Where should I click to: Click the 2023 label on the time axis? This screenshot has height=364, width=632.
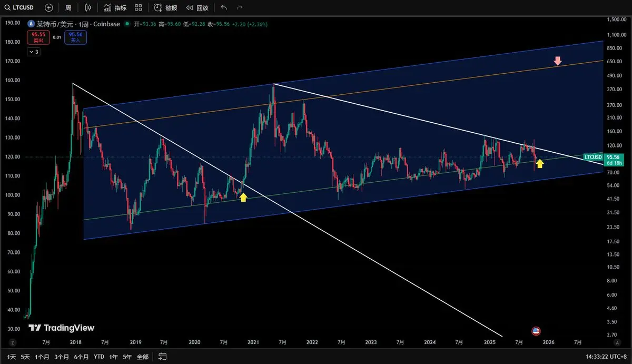click(371, 342)
